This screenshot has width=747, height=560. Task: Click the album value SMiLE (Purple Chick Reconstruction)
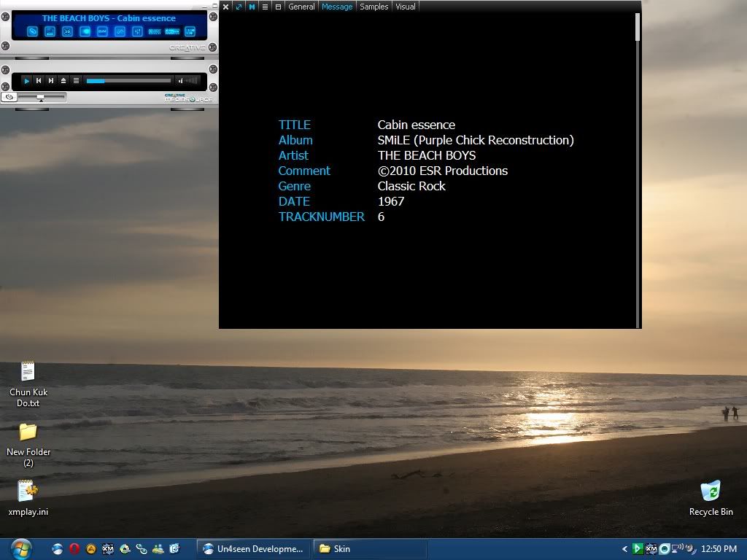click(x=476, y=140)
